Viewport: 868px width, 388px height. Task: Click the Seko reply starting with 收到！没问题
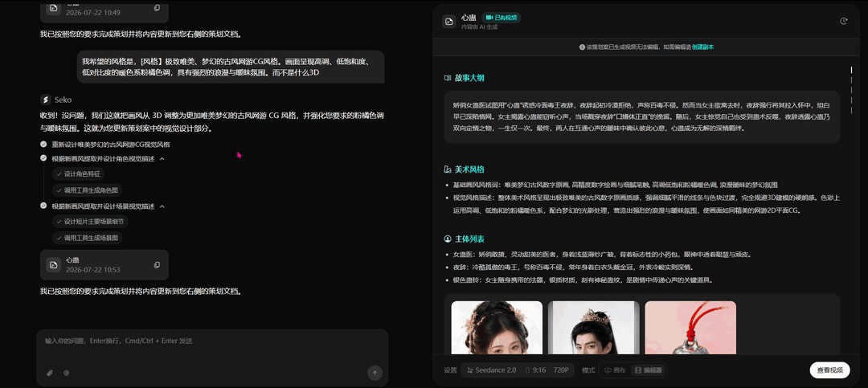click(x=212, y=122)
